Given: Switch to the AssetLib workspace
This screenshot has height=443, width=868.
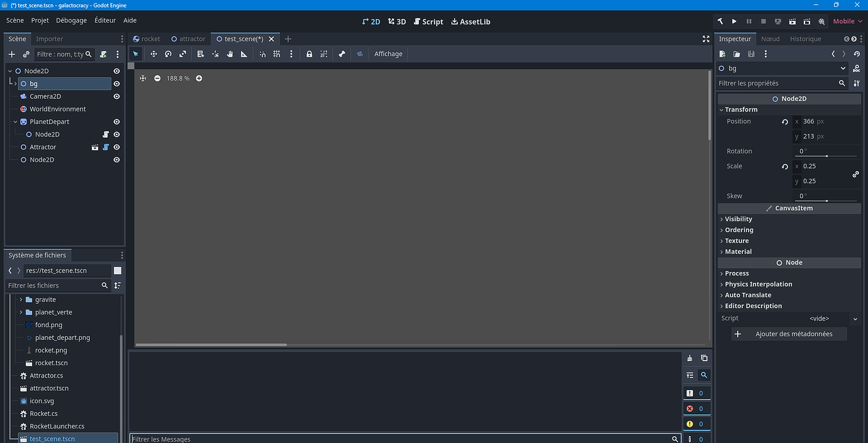Looking at the screenshot, I should pyautogui.click(x=470, y=21).
